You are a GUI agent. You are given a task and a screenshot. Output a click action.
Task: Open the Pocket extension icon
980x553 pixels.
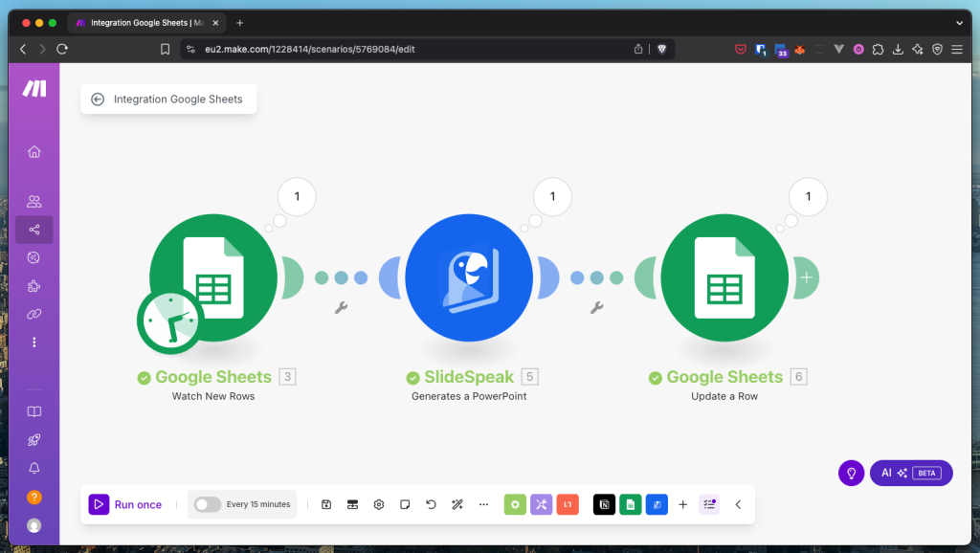[x=741, y=49]
